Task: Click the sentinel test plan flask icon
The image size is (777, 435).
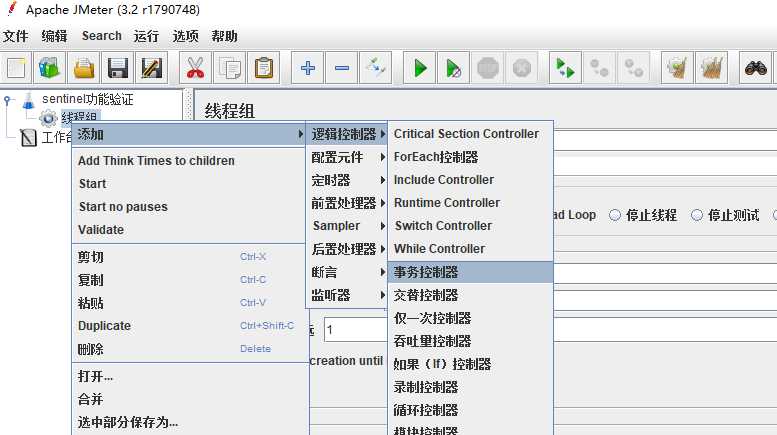Action: [29, 100]
